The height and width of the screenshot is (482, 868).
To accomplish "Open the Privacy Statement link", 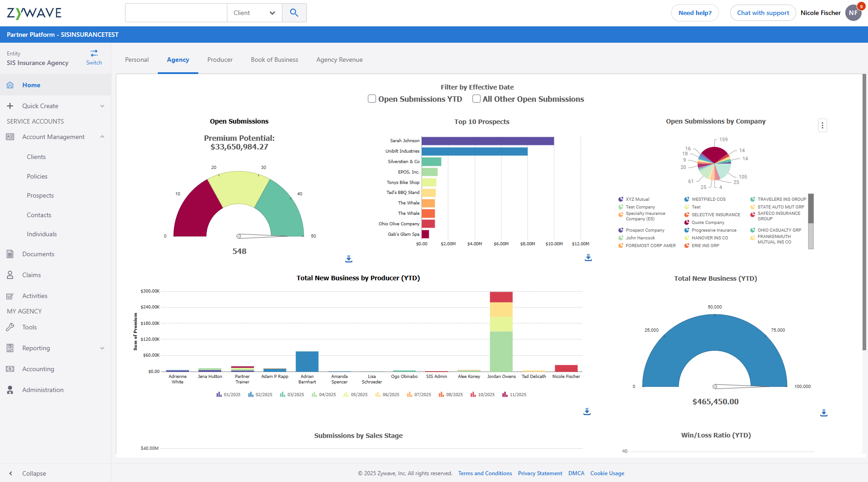I will click(540, 473).
